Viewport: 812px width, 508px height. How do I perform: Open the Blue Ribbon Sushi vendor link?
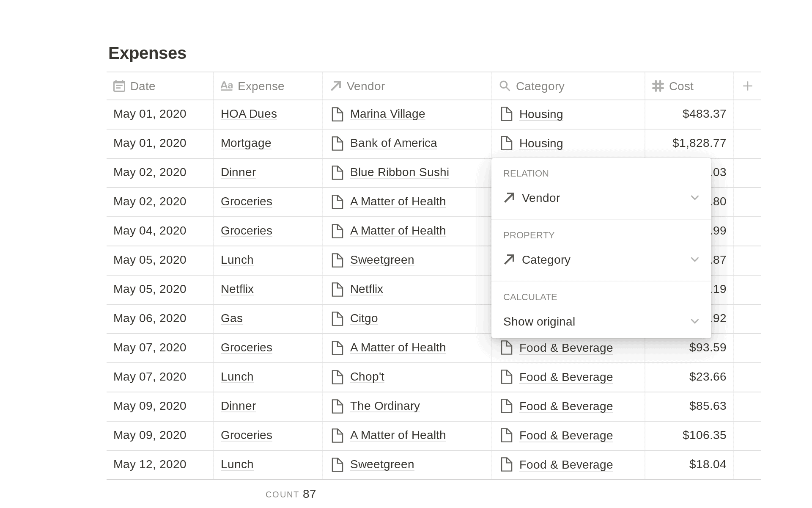[x=399, y=172]
